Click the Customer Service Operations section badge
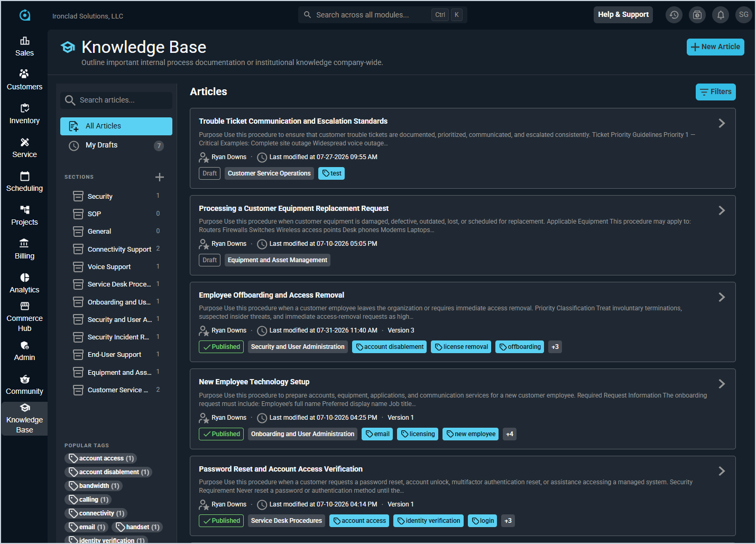Image resolution: width=756 pixels, height=544 pixels. tap(269, 173)
